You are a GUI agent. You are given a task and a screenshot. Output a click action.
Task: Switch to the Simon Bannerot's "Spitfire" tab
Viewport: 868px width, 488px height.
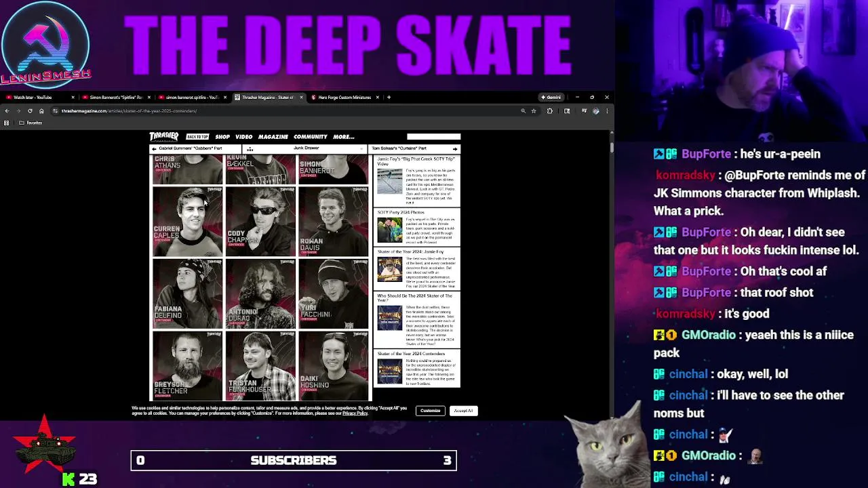point(115,97)
